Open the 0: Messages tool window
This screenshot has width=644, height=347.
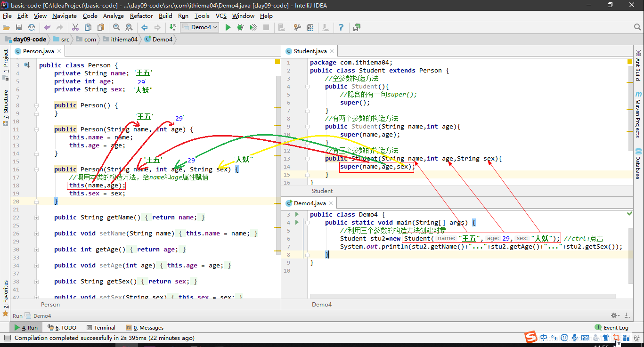pos(145,327)
